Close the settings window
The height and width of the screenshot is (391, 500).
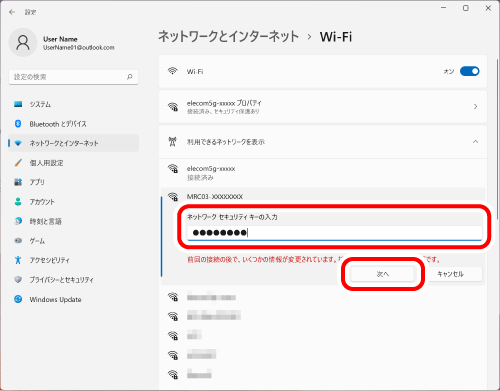pyautogui.click(x=488, y=8)
